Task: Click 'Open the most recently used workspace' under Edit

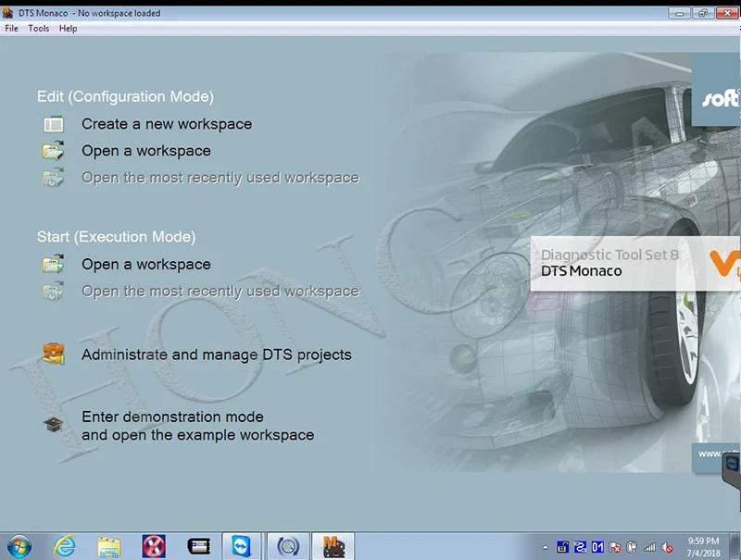Action: (x=220, y=178)
